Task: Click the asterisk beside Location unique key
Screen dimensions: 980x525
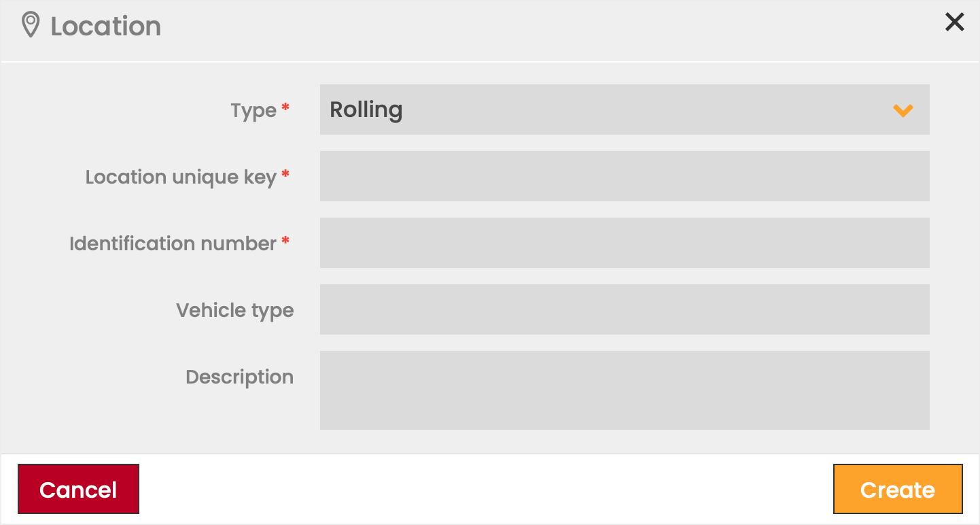Action: point(285,174)
